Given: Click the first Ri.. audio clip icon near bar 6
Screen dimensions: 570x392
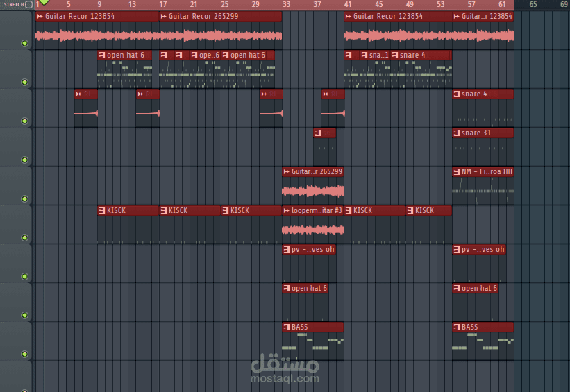Looking at the screenshot, I should pos(79,94).
